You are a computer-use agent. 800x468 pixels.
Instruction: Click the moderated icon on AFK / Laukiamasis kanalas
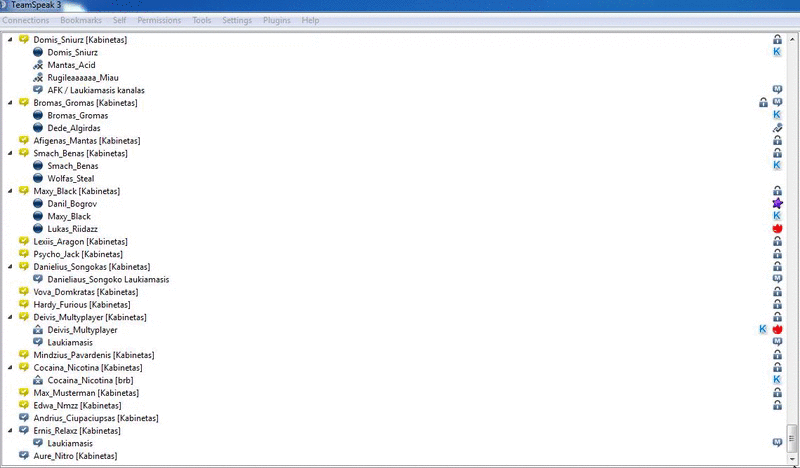pyautogui.click(x=777, y=90)
